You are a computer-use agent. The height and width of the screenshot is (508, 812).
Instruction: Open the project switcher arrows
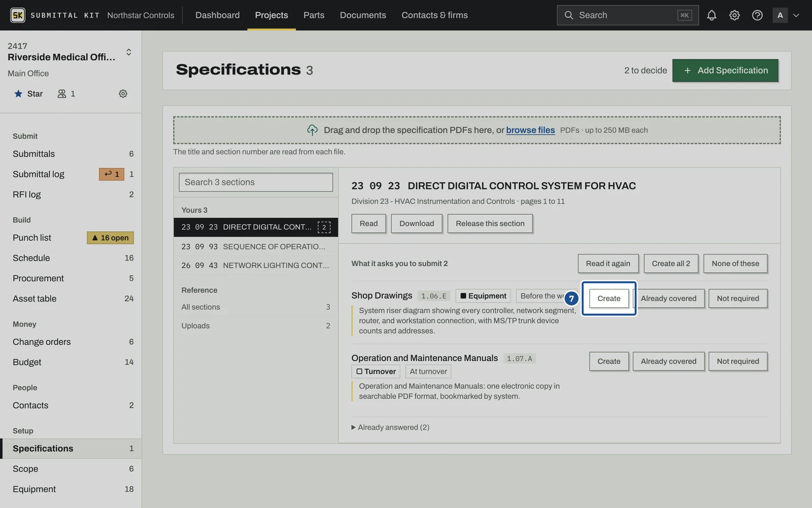pos(129,52)
